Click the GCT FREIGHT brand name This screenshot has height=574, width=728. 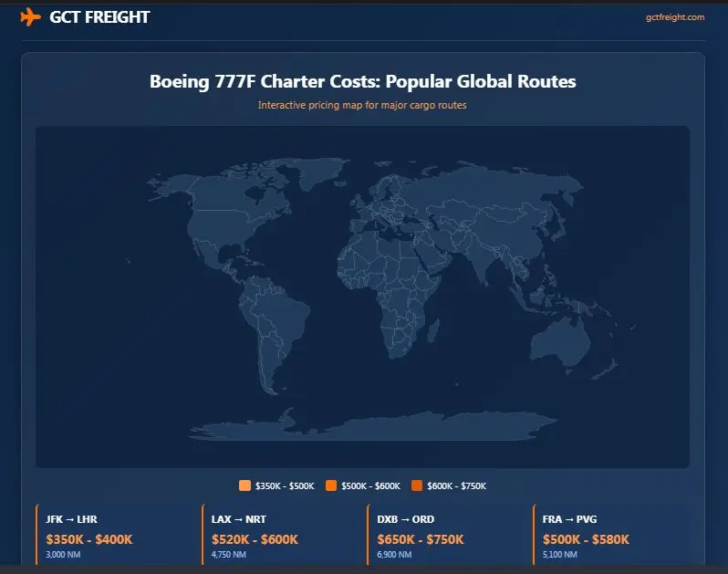(99, 17)
